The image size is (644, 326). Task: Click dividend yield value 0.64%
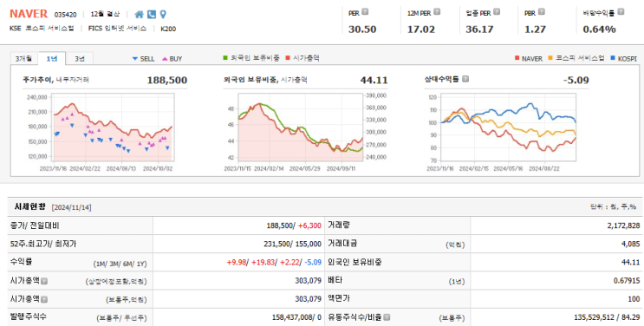599,29
